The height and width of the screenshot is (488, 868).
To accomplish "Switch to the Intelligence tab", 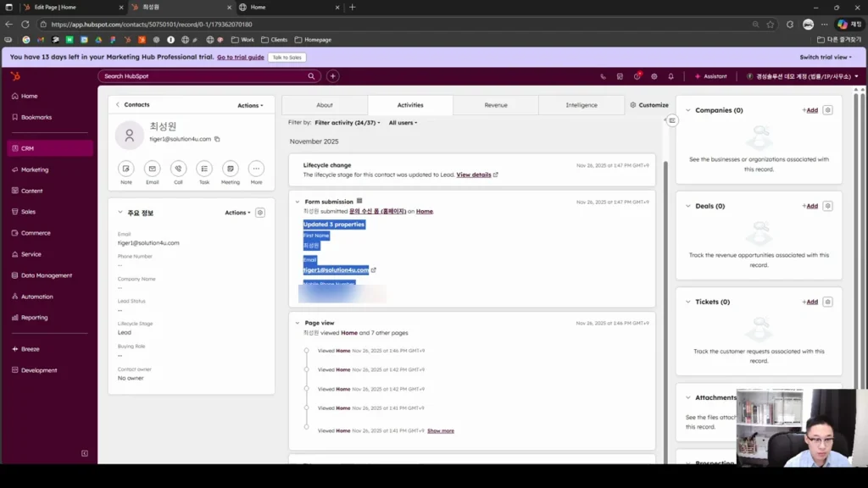I will pyautogui.click(x=581, y=105).
